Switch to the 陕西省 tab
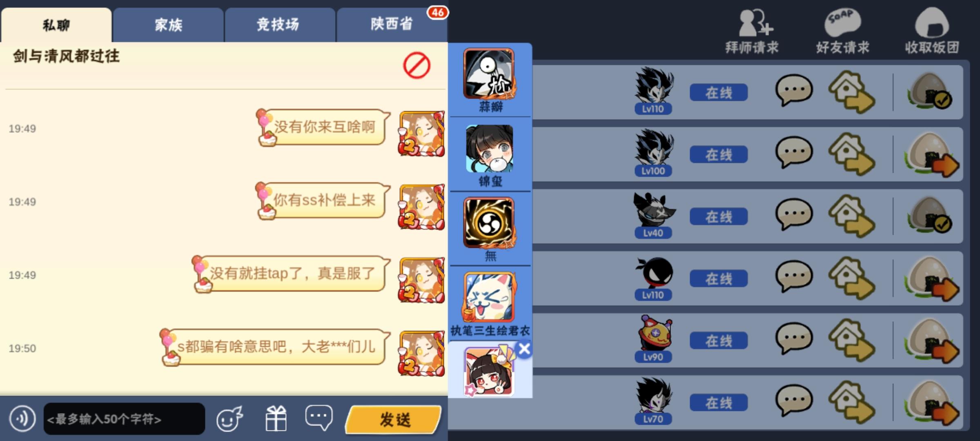Viewport: 980px width, 441px height. pyautogui.click(x=391, y=24)
